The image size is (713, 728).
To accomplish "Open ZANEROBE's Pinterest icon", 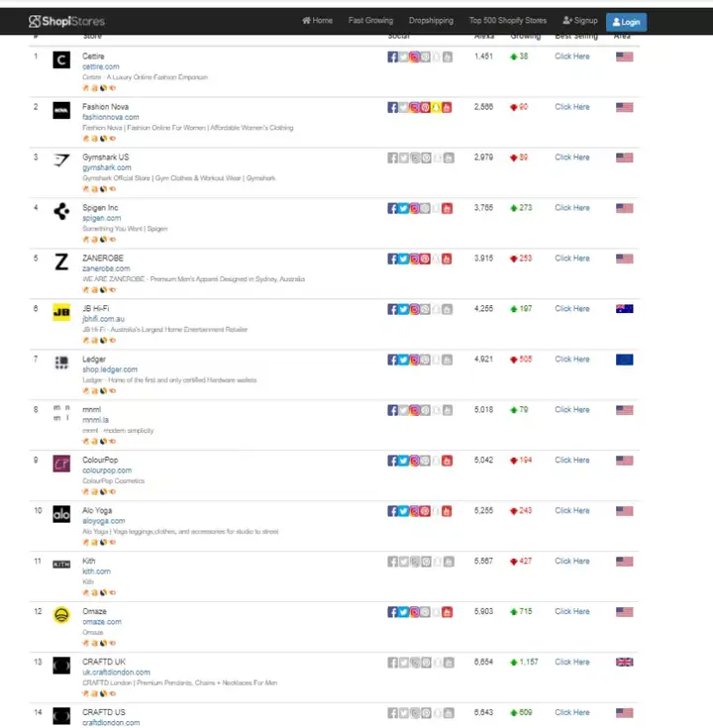I will click(425, 260).
